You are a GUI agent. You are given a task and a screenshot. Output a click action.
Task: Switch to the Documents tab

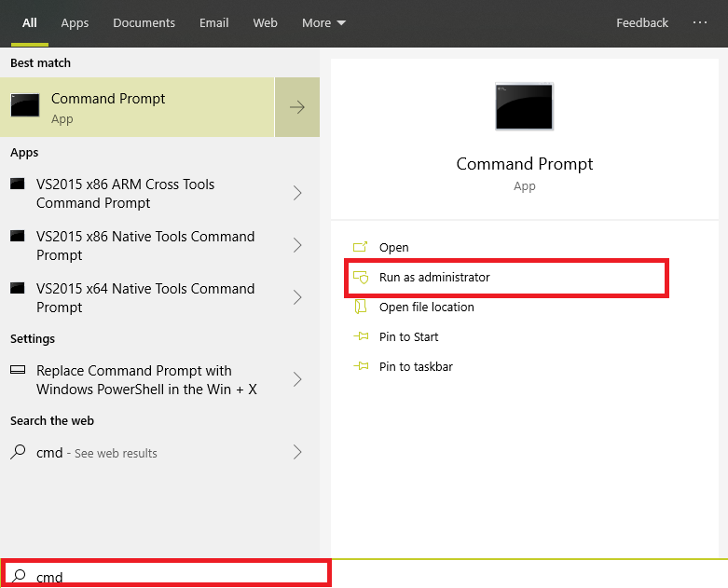(x=144, y=22)
